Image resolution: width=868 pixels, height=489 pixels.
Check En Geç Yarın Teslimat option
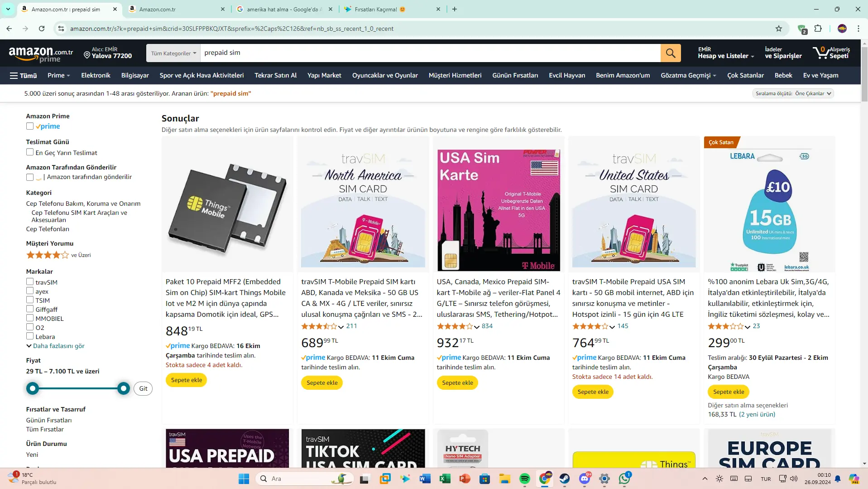point(30,152)
